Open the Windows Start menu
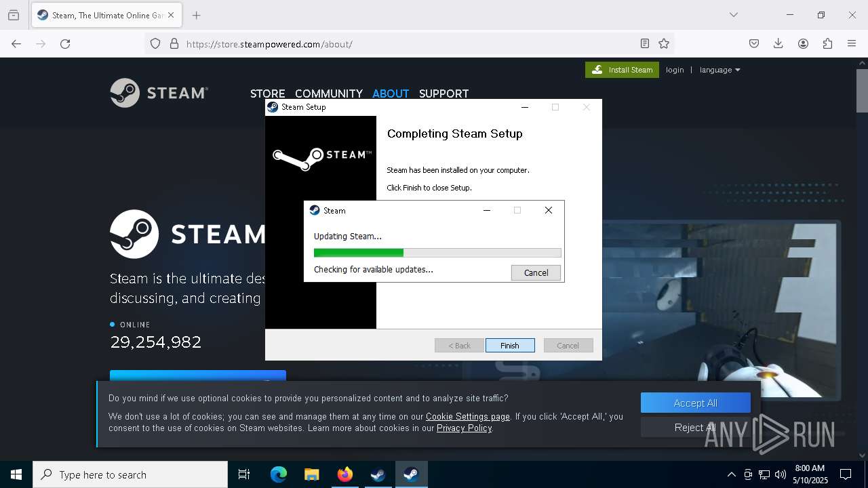The height and width of the screenshot is (488, 868). click(x=16, y=474)
